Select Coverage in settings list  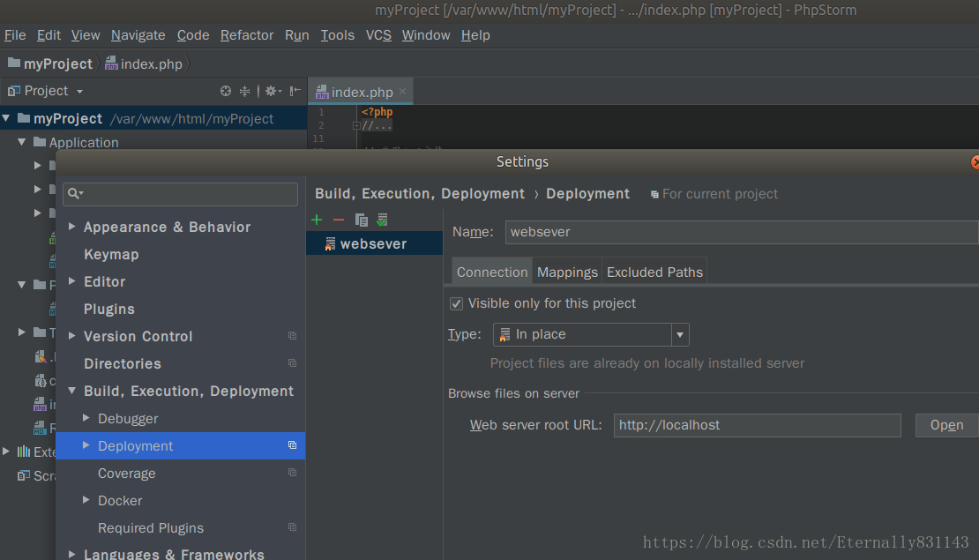127,474
